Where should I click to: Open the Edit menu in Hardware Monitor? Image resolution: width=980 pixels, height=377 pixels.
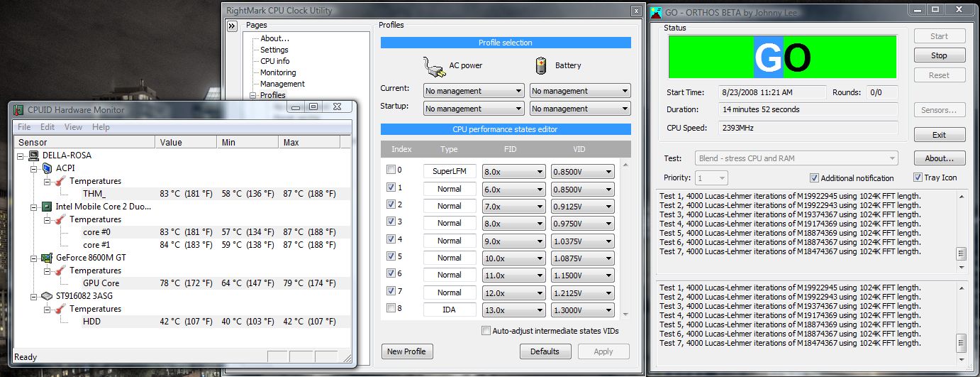(x=48, y=127)
